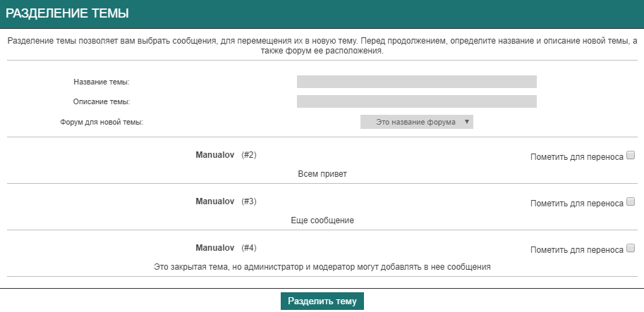Click the 'Пометить для переноса' label of post #2

[x=576, y=156]
